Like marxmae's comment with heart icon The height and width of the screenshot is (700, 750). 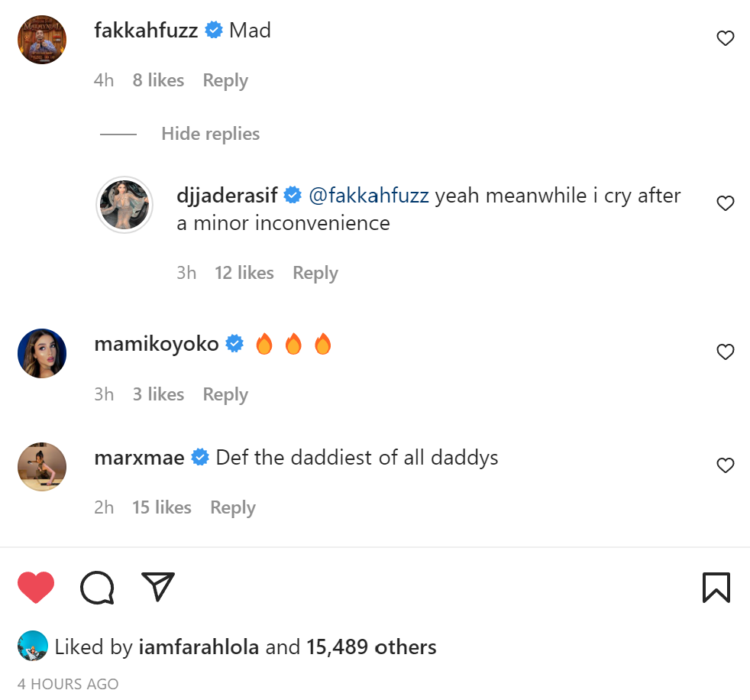[x=725, y=465]
